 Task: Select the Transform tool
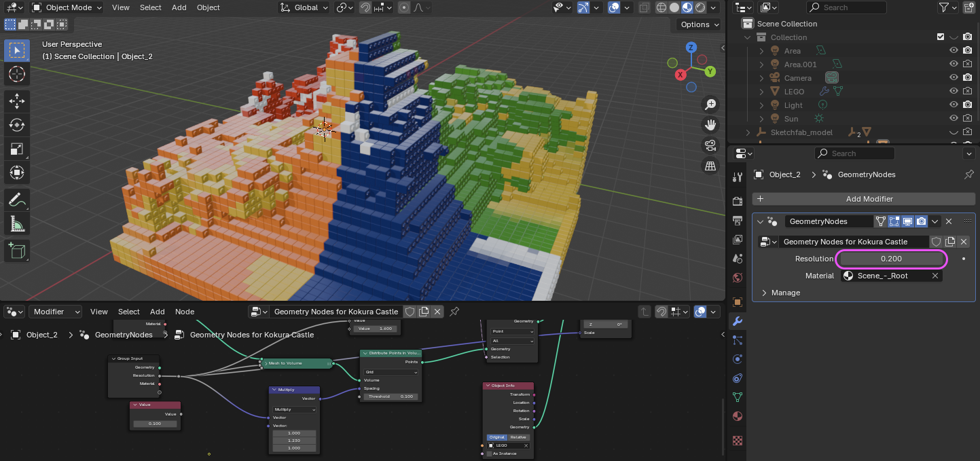(17, 173)
